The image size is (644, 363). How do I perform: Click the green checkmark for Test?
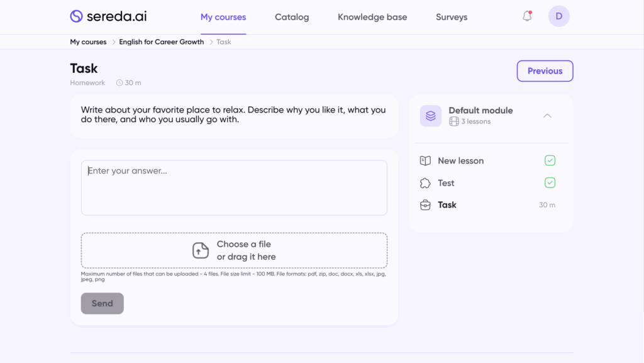(550, 183)
